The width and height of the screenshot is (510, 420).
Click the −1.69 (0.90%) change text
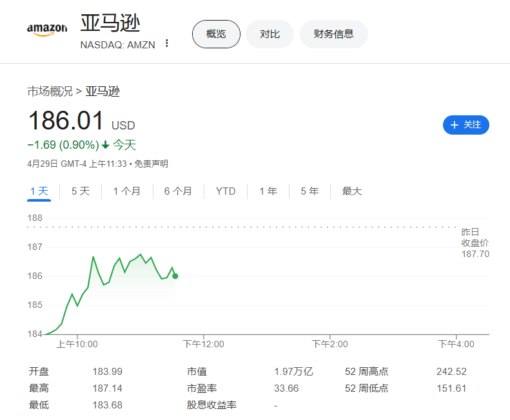(63, 145)
